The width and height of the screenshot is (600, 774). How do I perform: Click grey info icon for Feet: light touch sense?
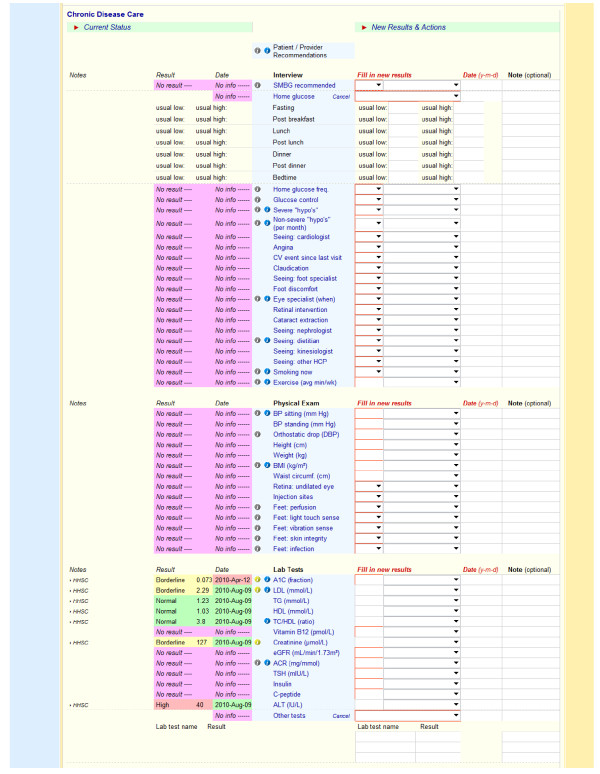(257, 517)
